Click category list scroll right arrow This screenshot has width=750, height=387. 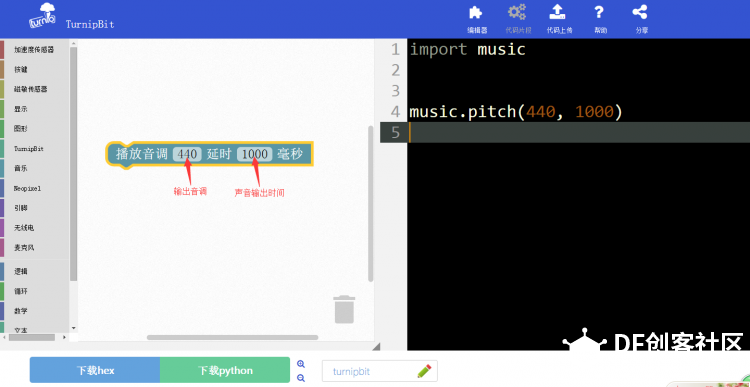pyautogui.click(x=65, y=338)
